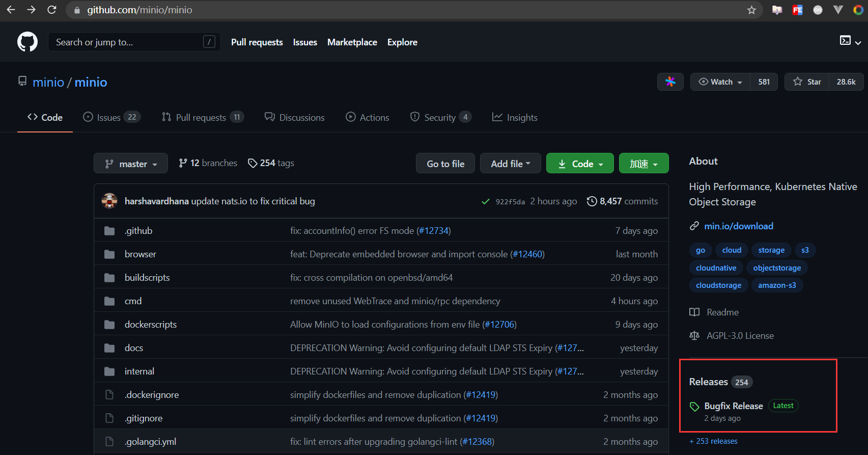868x455 pixels.
Task: Open Explore in the top navigation
Action: coord(402,42)
